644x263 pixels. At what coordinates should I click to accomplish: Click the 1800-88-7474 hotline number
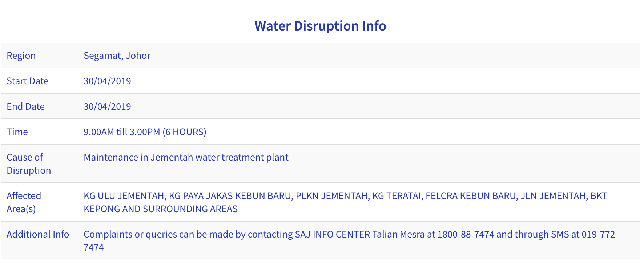pyautogui.click(x=466, y=234)
